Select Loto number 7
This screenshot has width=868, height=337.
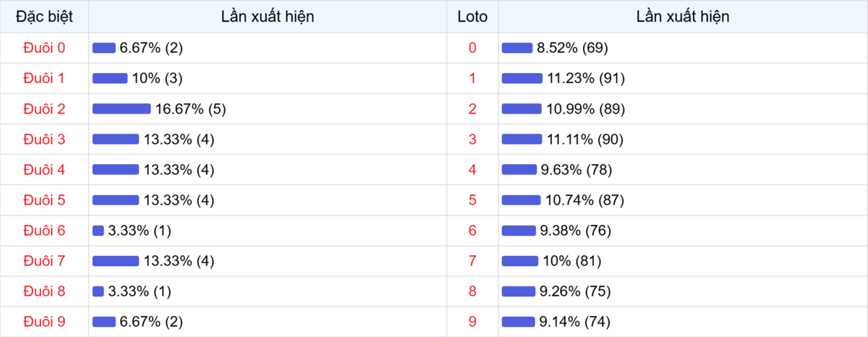coord(473,261)
